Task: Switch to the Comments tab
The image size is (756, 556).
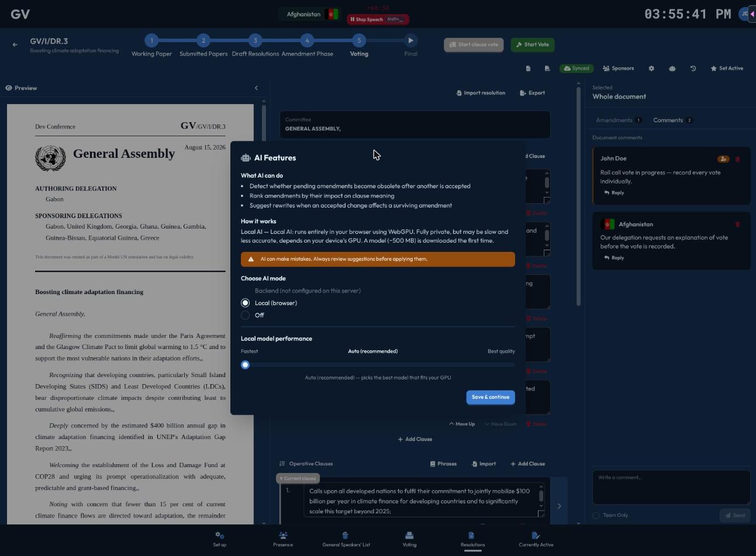Action: click(x=672, y=120)
